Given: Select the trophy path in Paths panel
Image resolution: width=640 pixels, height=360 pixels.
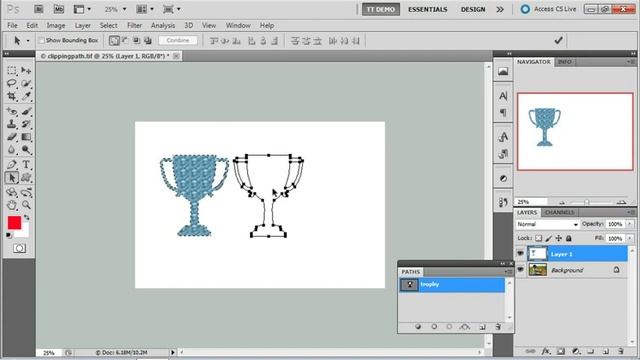Looking at the screenshot, I should [452, 284].
